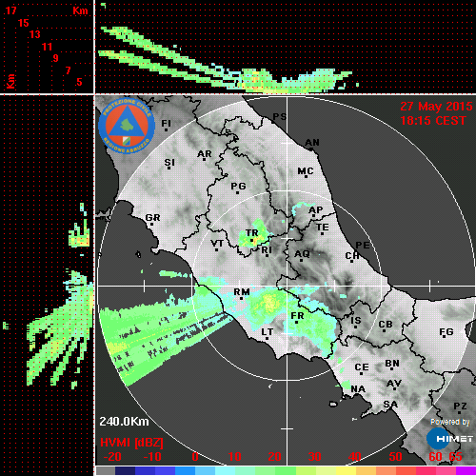Viewport: 476px width, 476px height.
Task: Click the '30' legend value
Action: 314,457
